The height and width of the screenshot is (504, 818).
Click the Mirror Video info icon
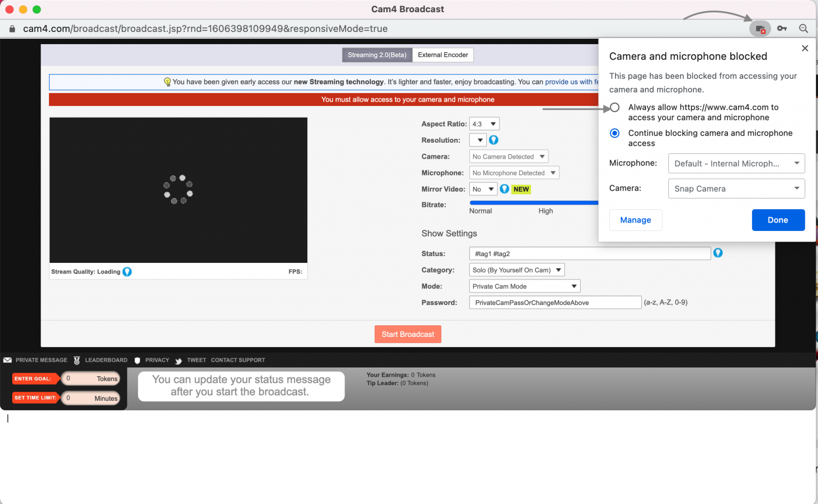[504, 189]
